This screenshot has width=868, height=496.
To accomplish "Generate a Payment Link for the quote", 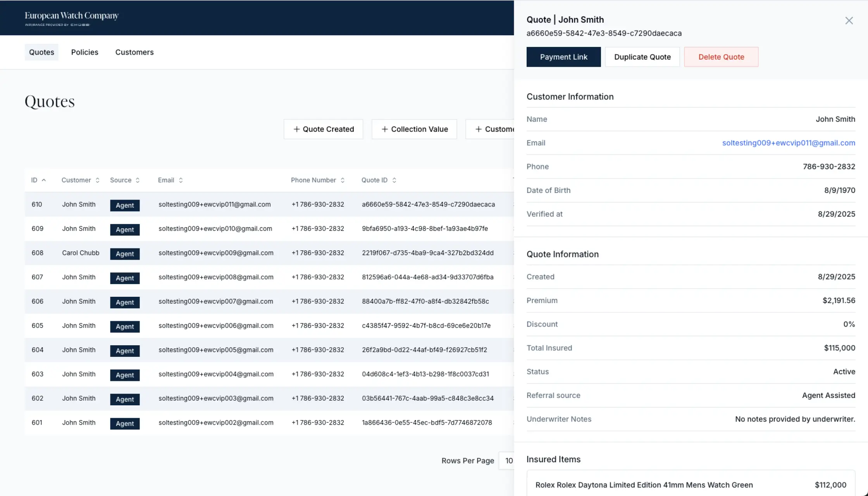I will click(x=563, y=57).
